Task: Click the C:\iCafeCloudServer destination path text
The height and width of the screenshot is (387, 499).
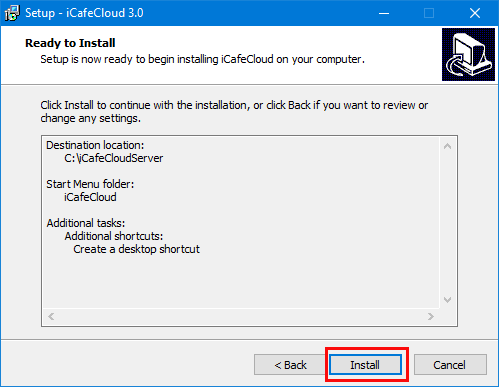Action: point(114,158)
